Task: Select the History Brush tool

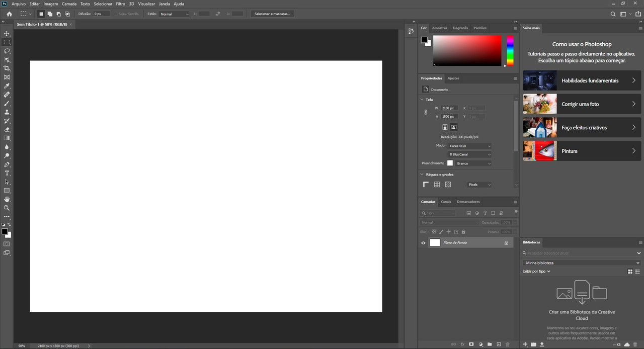Action: (7, 121)
